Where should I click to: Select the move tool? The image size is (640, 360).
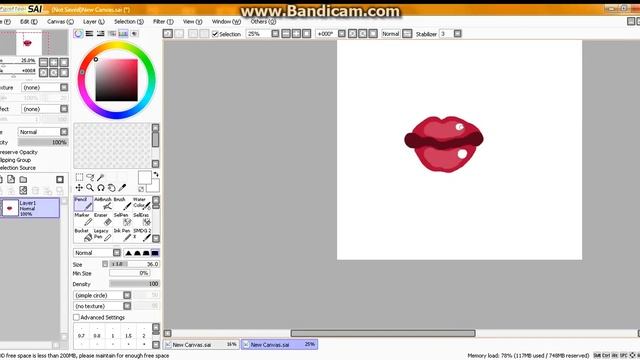pos(79,188)
